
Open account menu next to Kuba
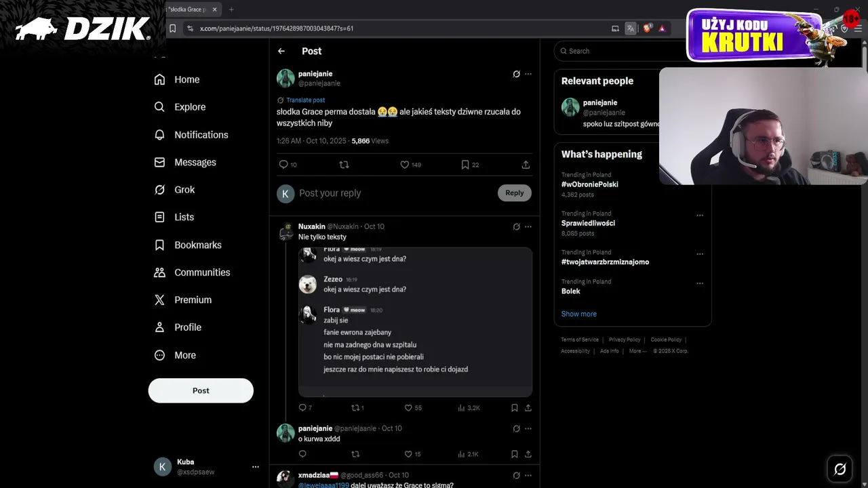(x=256, y=467)
